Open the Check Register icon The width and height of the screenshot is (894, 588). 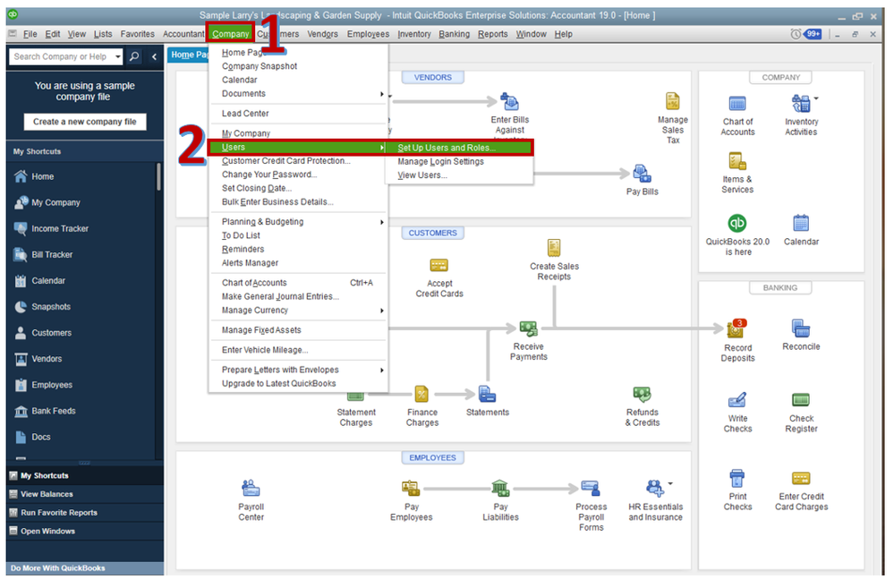coord(801,400)
